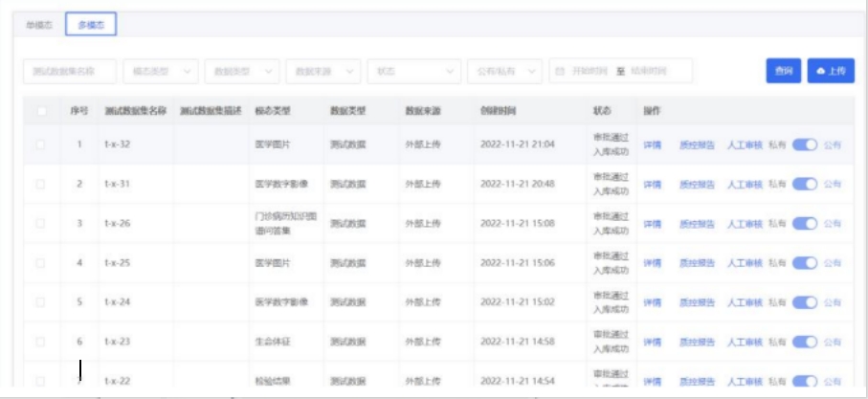The width and height of the screenshot is (868, 399).
Task: Tick the checkbox for row t-x-25
Action: click(40, 263)
